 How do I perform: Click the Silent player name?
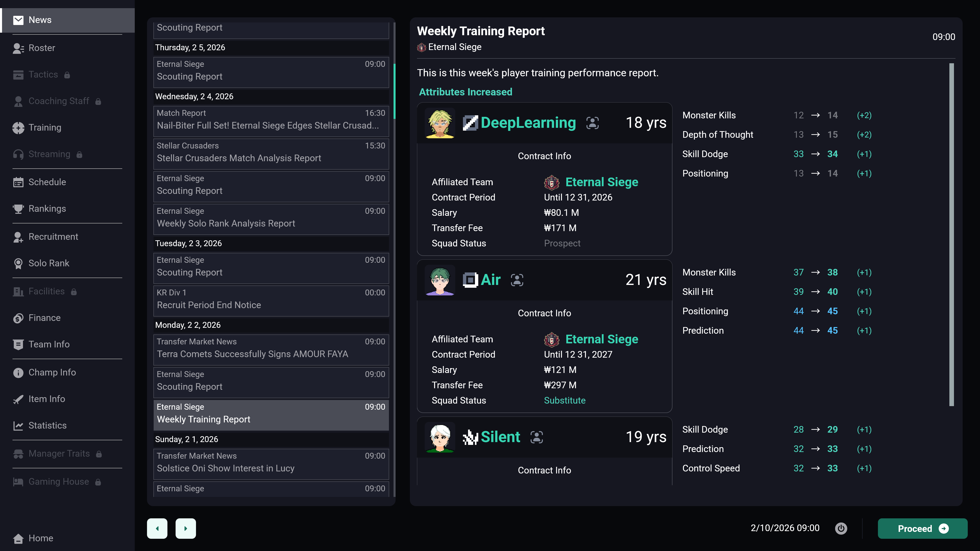click(500, 437)
